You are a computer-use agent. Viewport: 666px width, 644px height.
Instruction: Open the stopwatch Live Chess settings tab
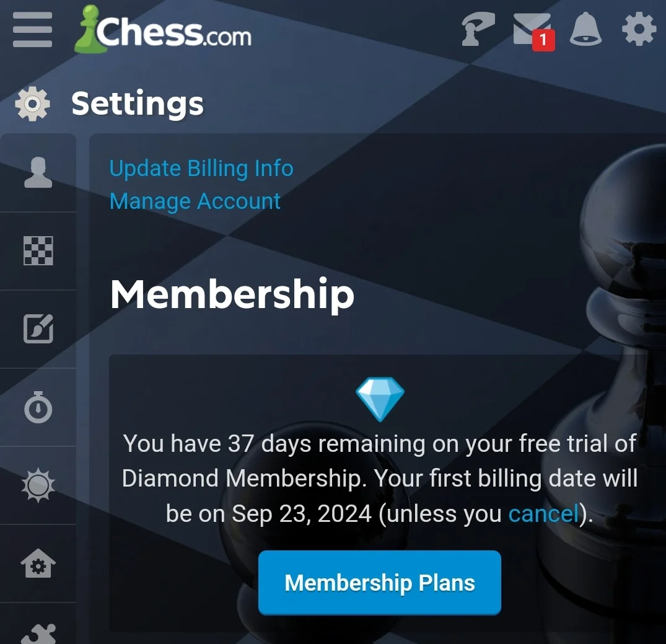point(38,407)
